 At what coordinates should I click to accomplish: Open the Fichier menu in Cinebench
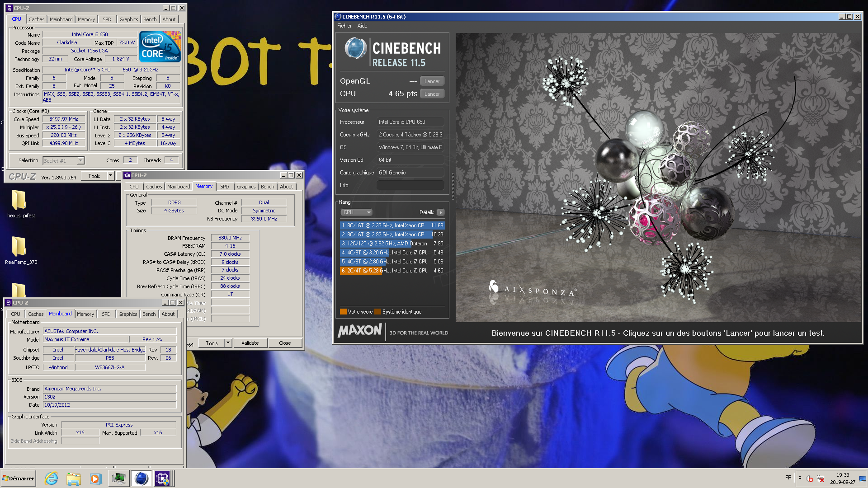344,26
